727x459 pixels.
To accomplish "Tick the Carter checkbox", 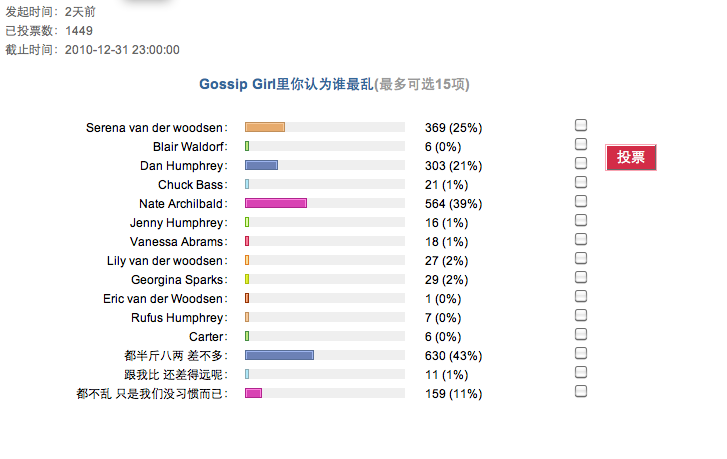I will [580, 334].
